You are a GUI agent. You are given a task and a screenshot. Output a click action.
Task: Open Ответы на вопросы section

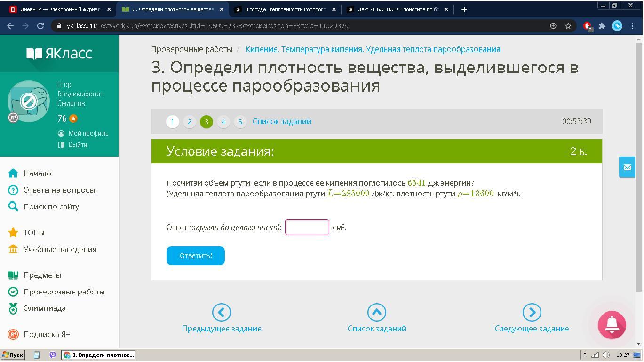pyautogui.click(x=59, y=190)
